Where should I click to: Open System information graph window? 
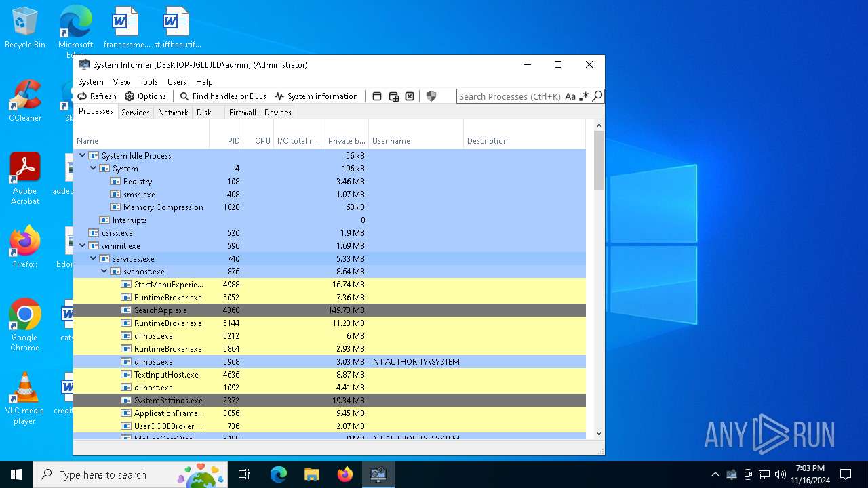click(316, 96)
